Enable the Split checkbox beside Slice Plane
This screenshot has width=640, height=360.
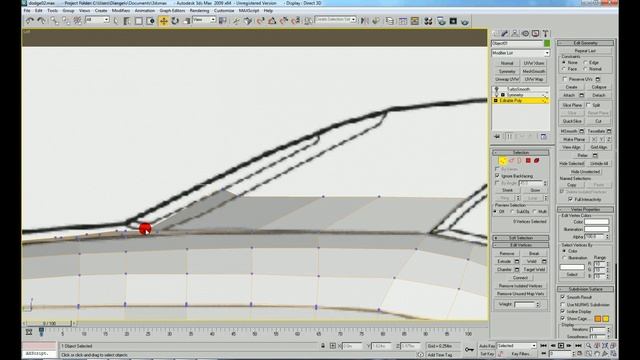point(589,105)
